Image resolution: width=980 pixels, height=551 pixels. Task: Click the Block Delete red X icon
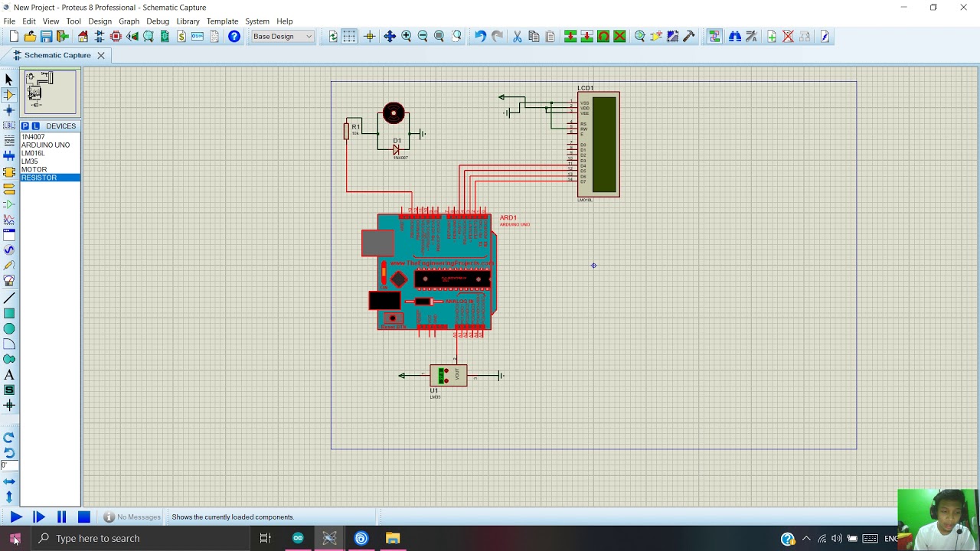(619, 37)
